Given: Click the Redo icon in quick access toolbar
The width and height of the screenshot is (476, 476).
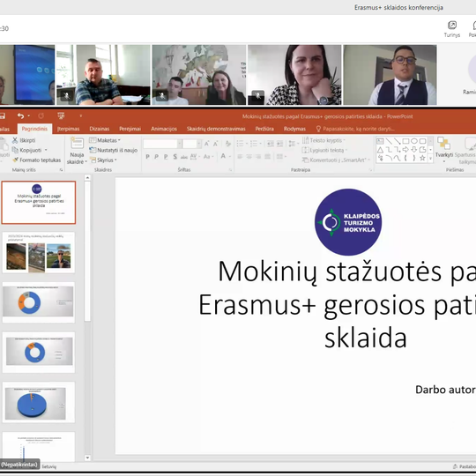Looking at the screenshot, I should [41, 115].
